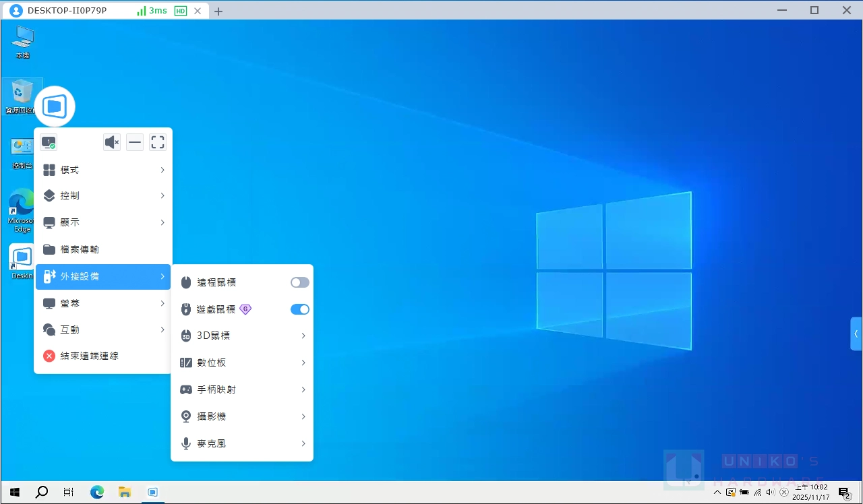This screenshot has height=504, width=863.
Task: Click the HD quality badge on the session tab
Action: click(179, 10)
